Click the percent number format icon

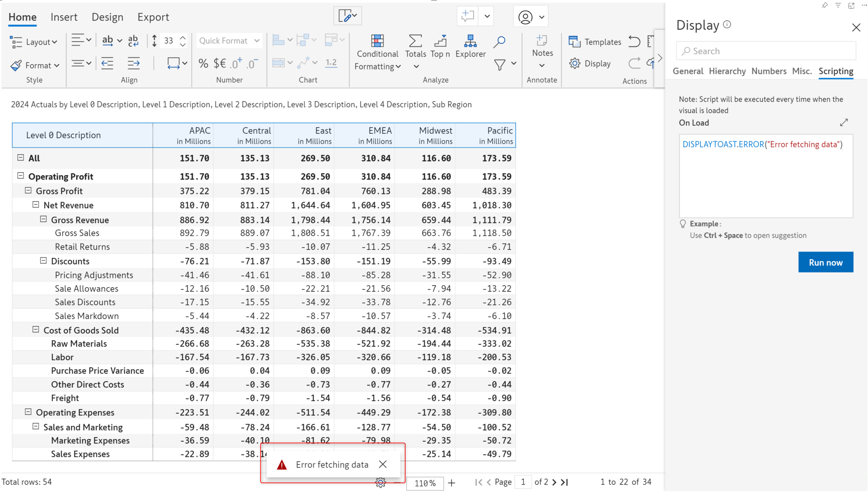point(203,63)
